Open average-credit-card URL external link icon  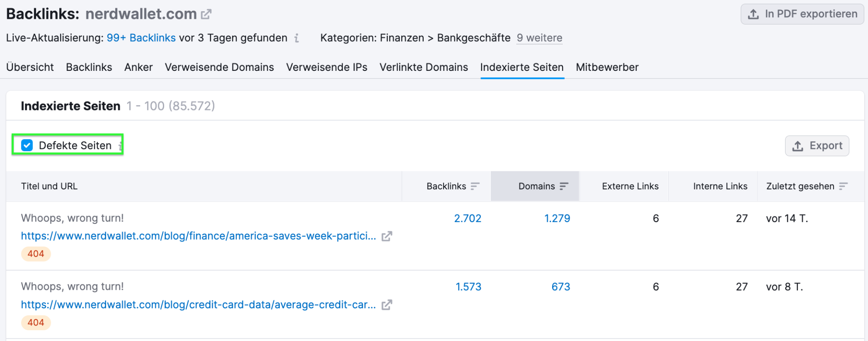pos(387,305)
